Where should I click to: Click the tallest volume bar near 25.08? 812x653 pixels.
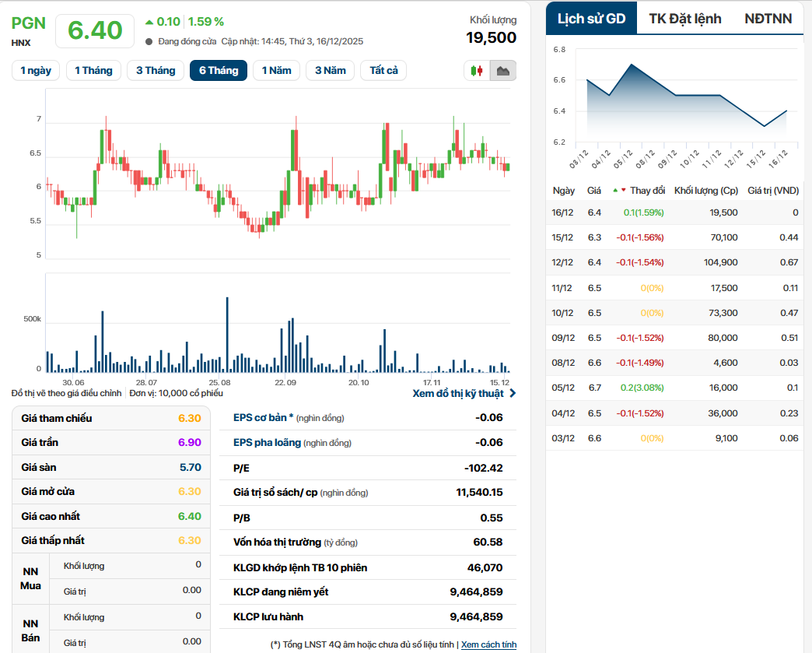point(227,335)
